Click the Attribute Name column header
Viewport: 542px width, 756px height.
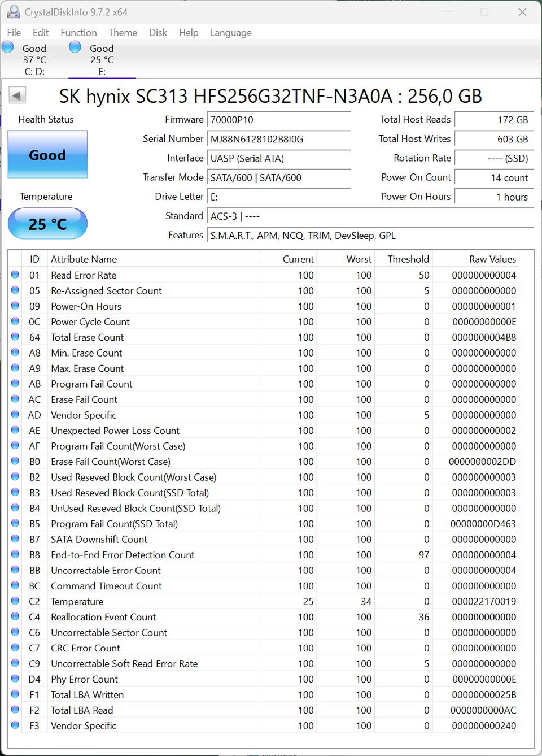click(153, 259)
